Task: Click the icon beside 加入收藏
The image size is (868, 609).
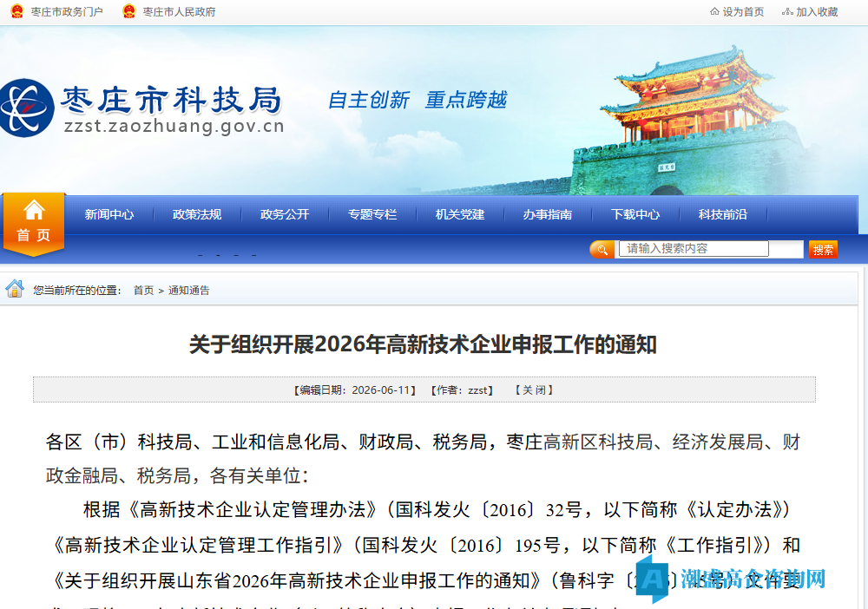Action: [787, 11]
